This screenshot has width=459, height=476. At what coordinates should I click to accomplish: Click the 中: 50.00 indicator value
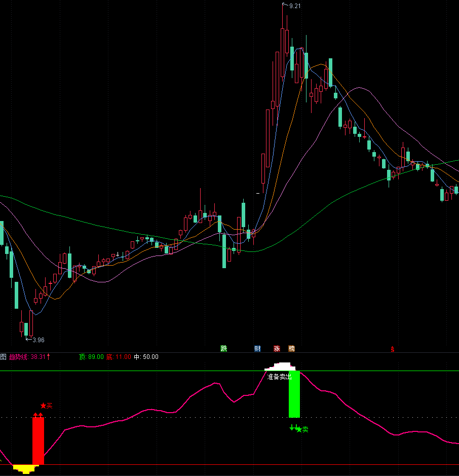coord(146,357)
